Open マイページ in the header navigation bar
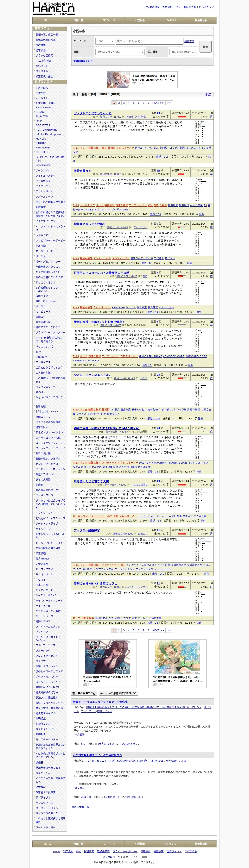 click(x=109, y=20)
